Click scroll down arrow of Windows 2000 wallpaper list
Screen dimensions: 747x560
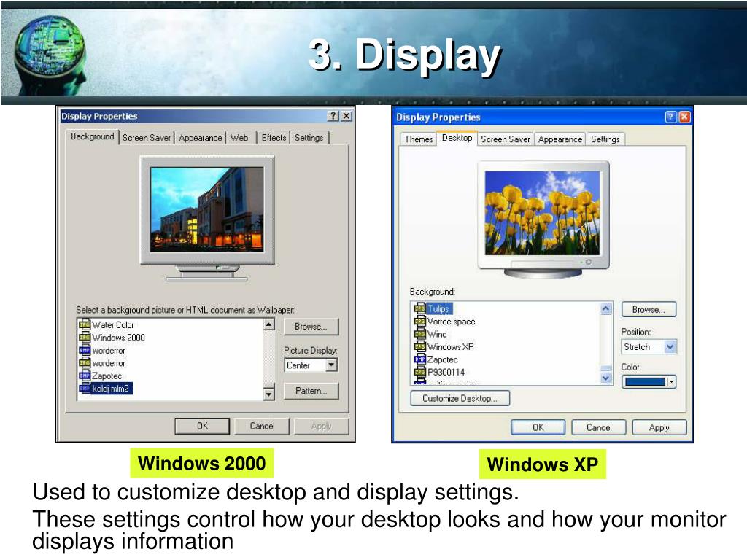click(269, 394)
